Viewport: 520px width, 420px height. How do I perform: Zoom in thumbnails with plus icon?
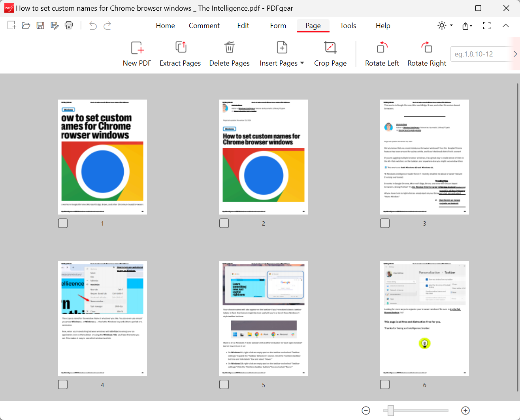click(465, 411)
